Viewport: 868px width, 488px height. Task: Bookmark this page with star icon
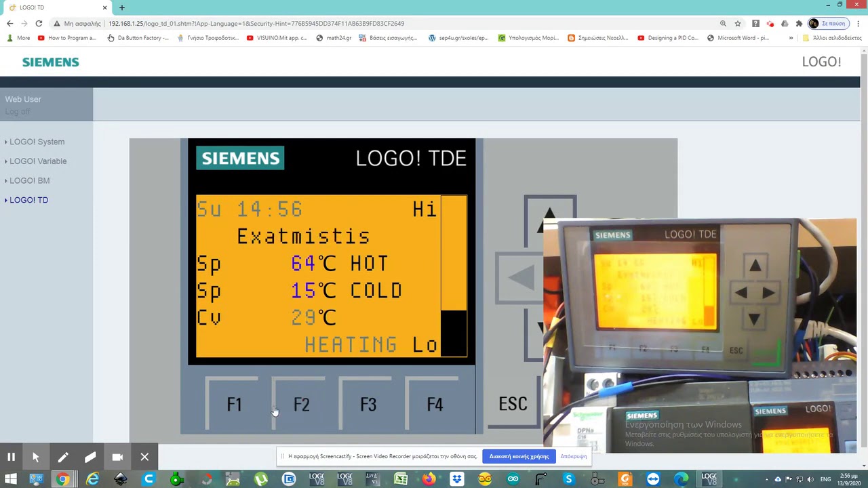738,23
